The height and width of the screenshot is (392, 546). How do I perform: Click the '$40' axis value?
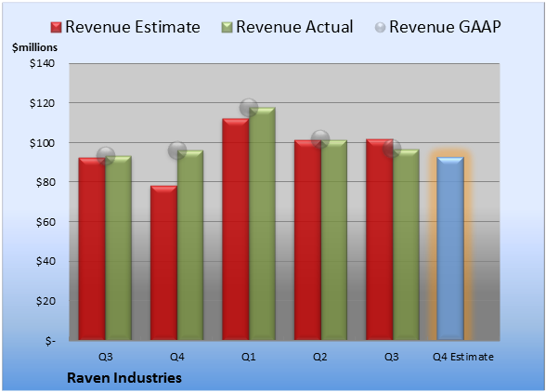[45, 261]
